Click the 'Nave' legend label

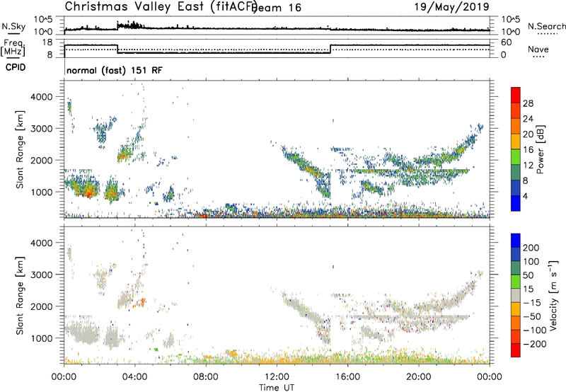pyautogui.click(x=538, y=49)
